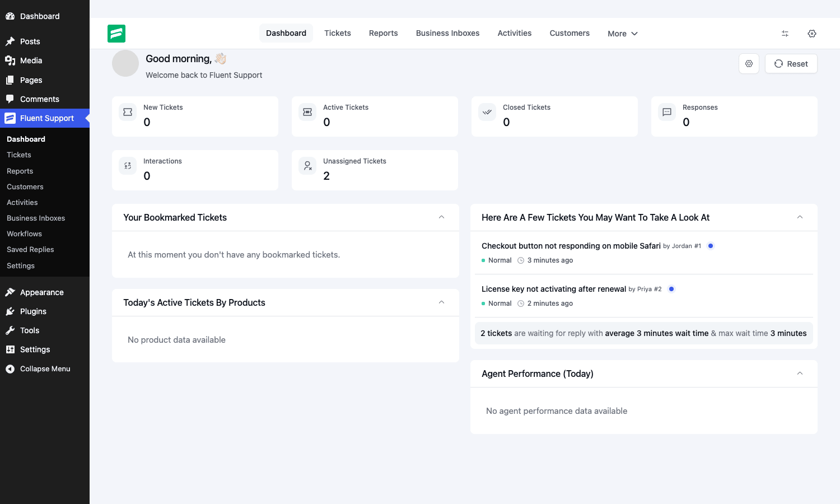
Task: Collapse the Few Tickets To Look At panel
Action: pyautogui.click(x=800, y=217)
